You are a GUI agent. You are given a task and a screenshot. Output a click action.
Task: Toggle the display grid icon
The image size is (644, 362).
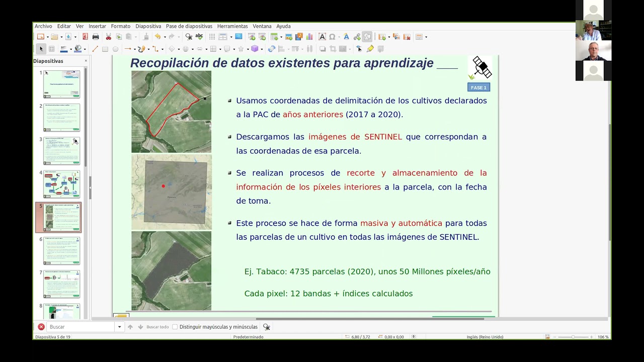pyautogui.click(x=212, y=37)
